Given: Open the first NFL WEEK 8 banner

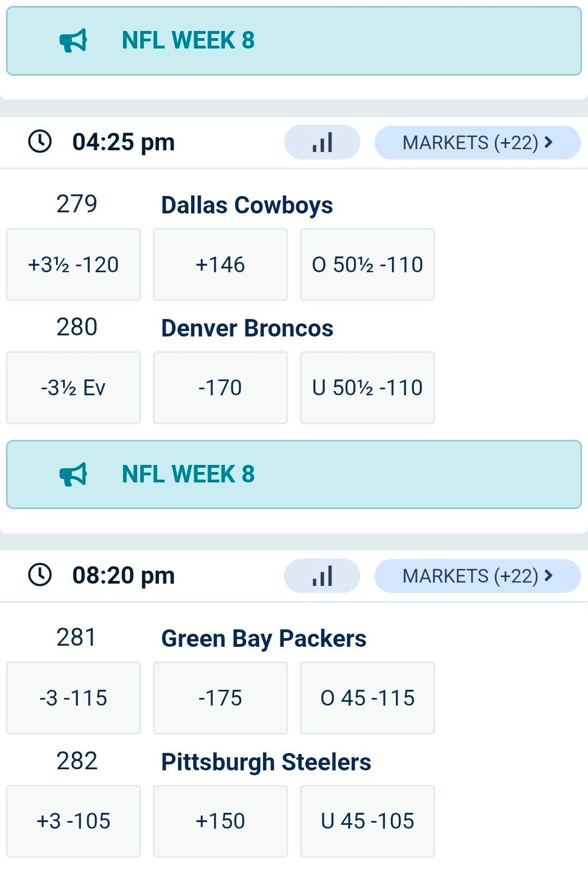Looking at the screenshot, I should [x=294, y=41].
